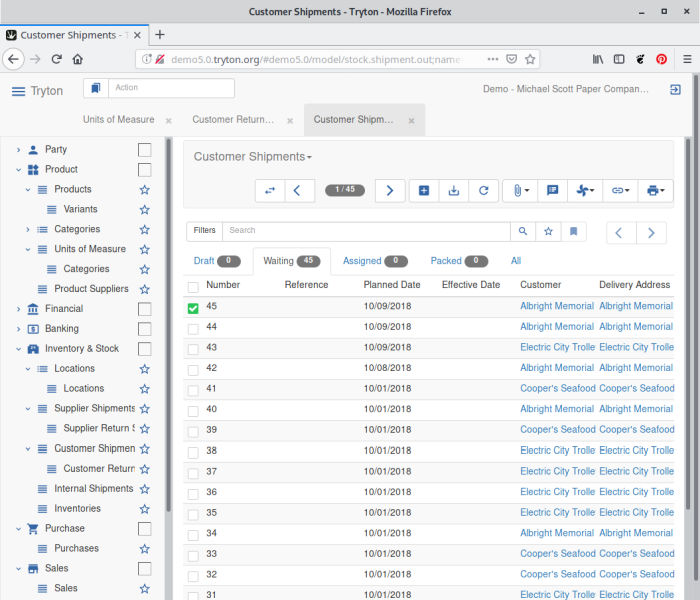700x600 pixels.
Task: Favorite the Products menu entry
Action: coord(144,190)
